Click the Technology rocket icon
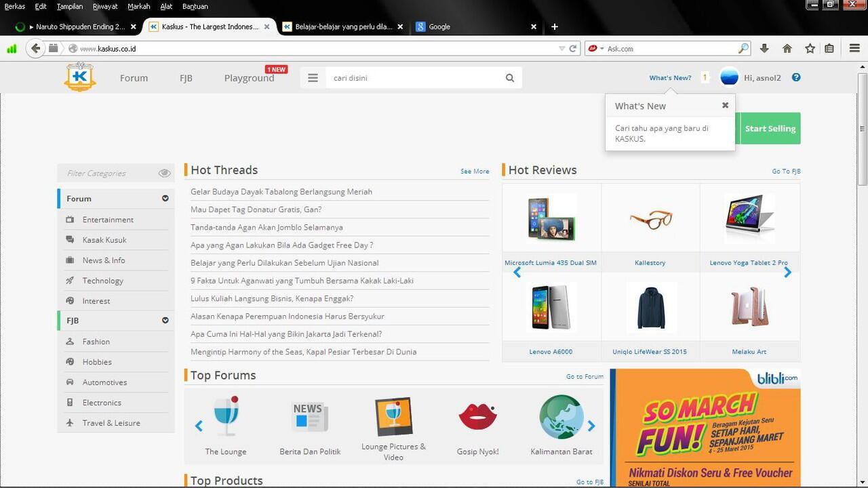The width and height of the screenshot is (868, 488). click(x=70, y=281)
